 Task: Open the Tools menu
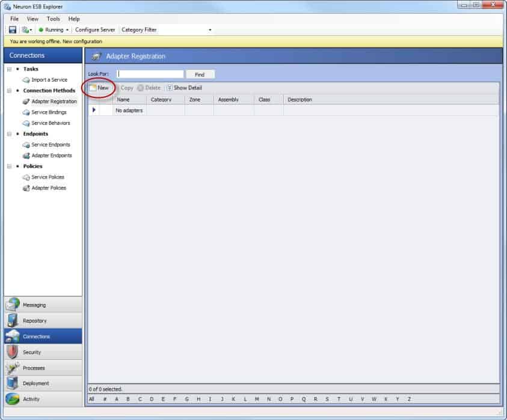click(54, 19)
